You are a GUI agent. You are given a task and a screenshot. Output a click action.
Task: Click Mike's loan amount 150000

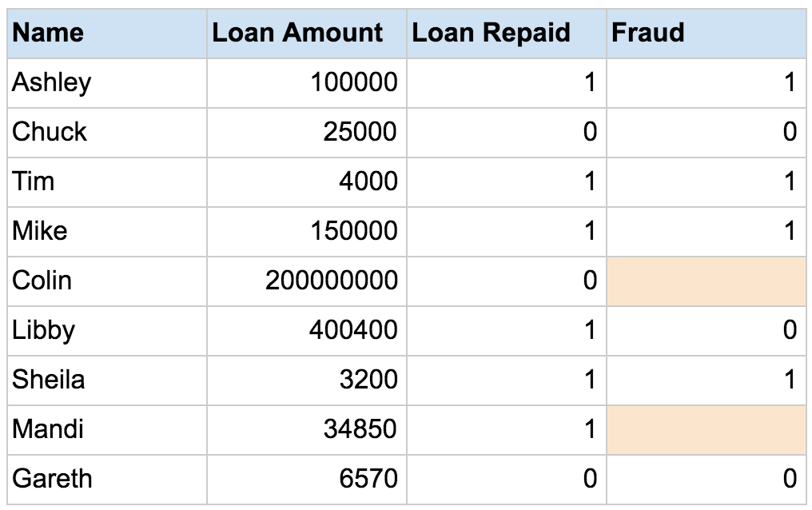306,231
